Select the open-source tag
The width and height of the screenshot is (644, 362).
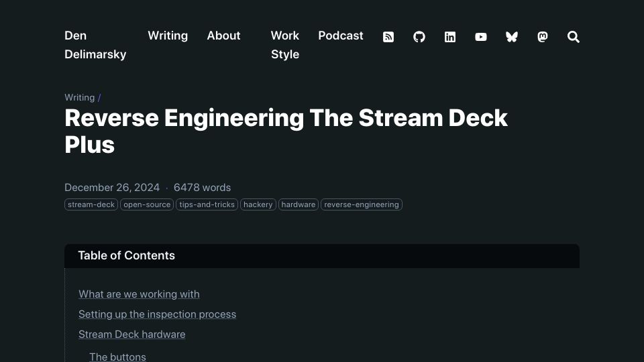(147, 204)
